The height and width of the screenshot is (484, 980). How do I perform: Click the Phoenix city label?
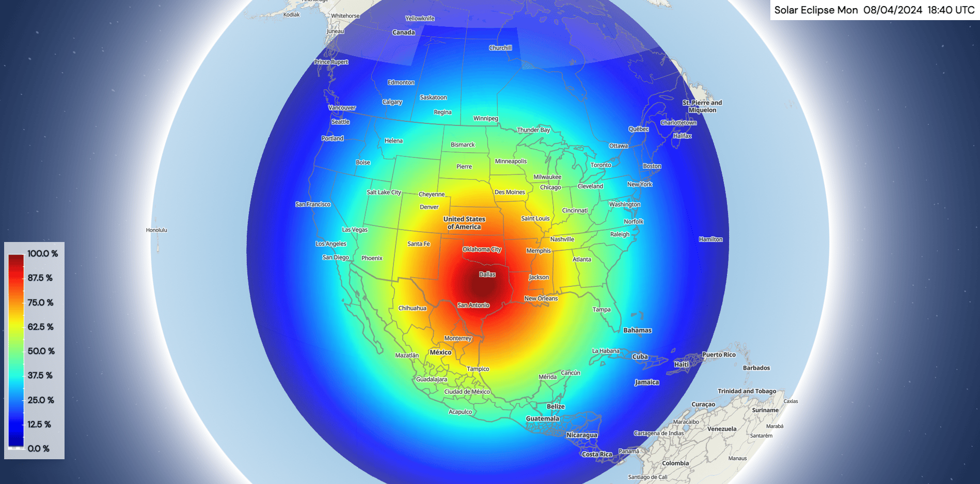click(x=372, y=258)
